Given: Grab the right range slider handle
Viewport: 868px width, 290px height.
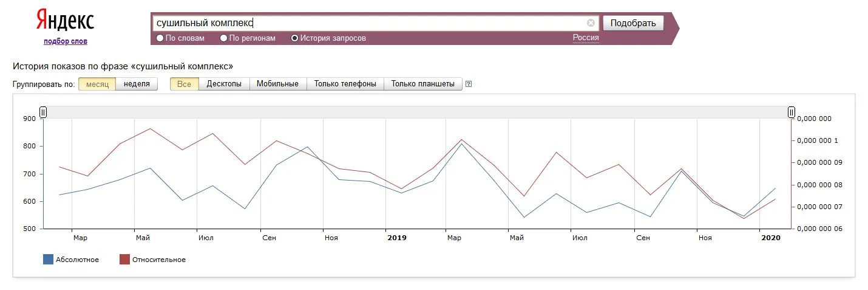Looking at the screenshot, I should pos(791,112).
